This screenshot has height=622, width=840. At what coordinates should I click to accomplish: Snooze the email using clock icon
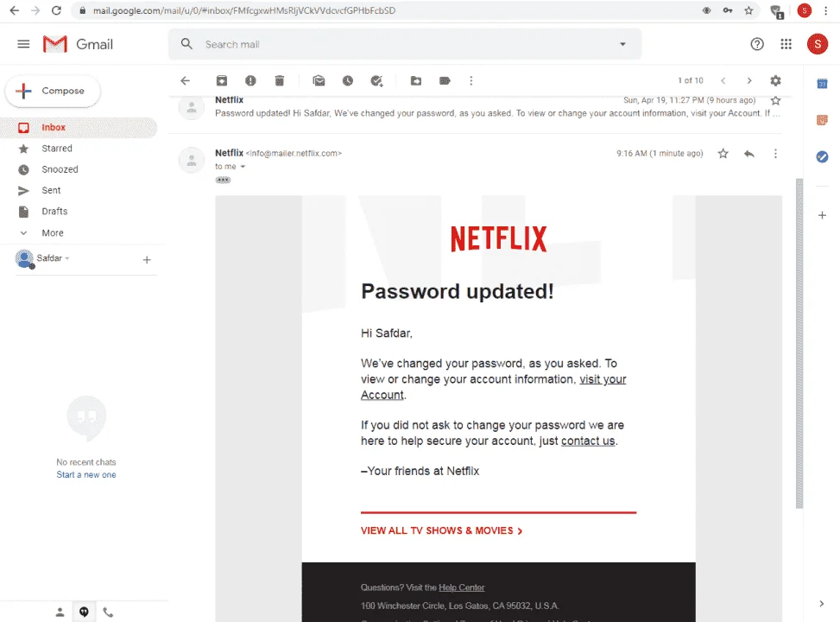(x=348, y=81)
